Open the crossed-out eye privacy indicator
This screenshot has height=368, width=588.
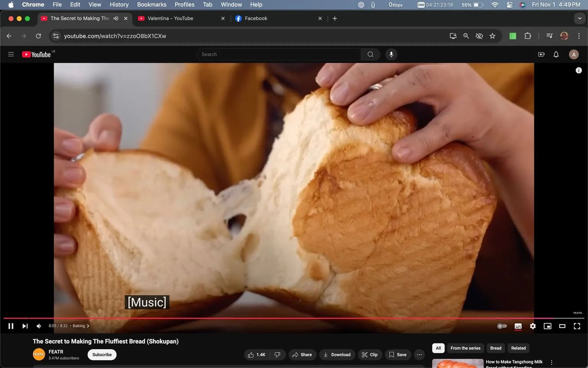pos(479,36)
